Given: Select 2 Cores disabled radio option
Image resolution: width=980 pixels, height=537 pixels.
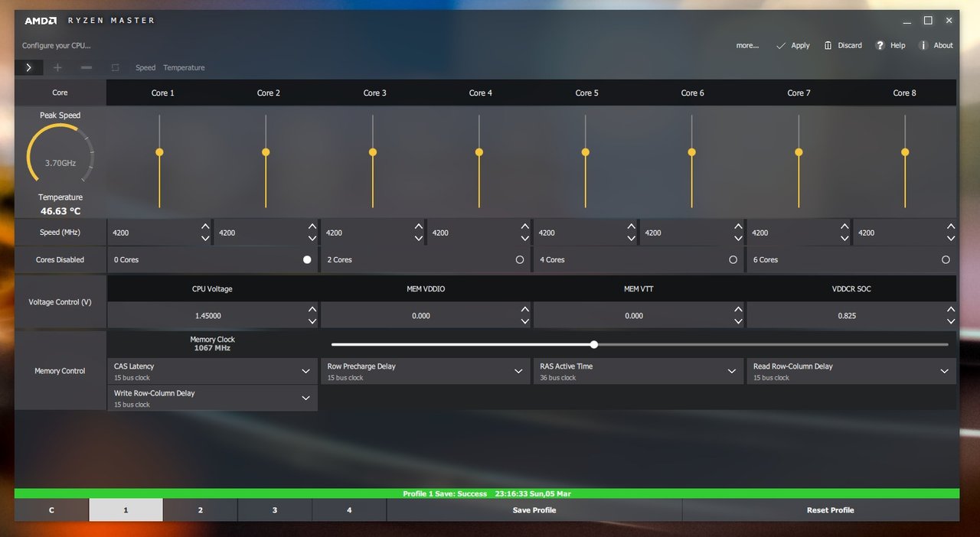Looking at the screenshot, I should click(520, 259).
